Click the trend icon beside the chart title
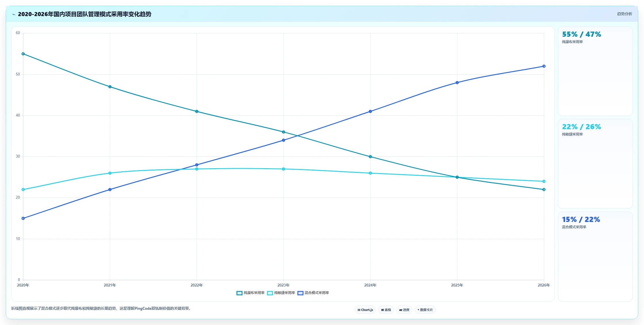This screenshot has width=644, height=325. coord(14,14)
